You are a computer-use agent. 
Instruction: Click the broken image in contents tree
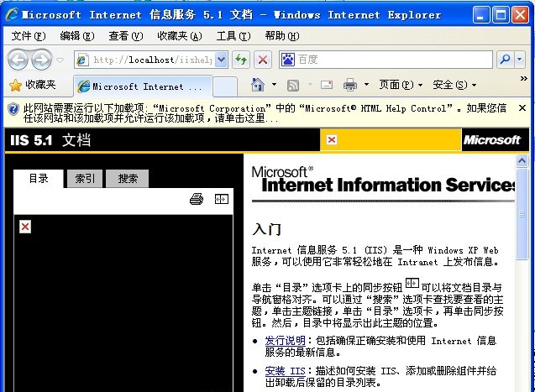click(x=25, y=227)
